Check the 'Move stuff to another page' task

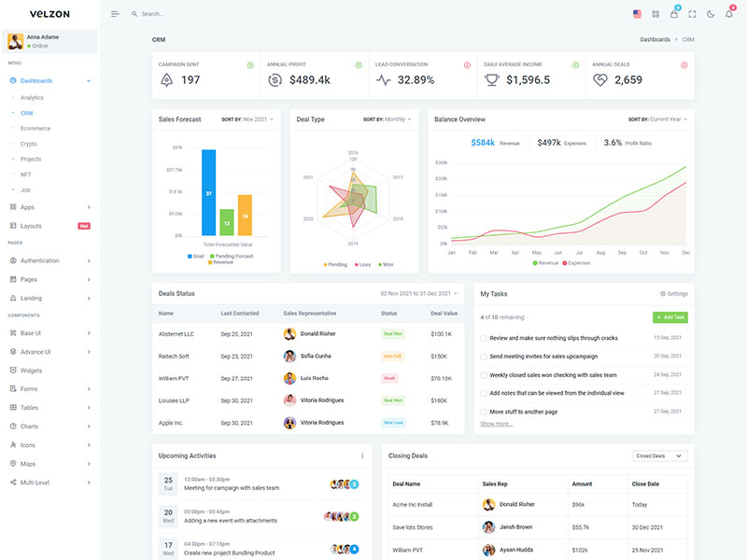point(484,412)
